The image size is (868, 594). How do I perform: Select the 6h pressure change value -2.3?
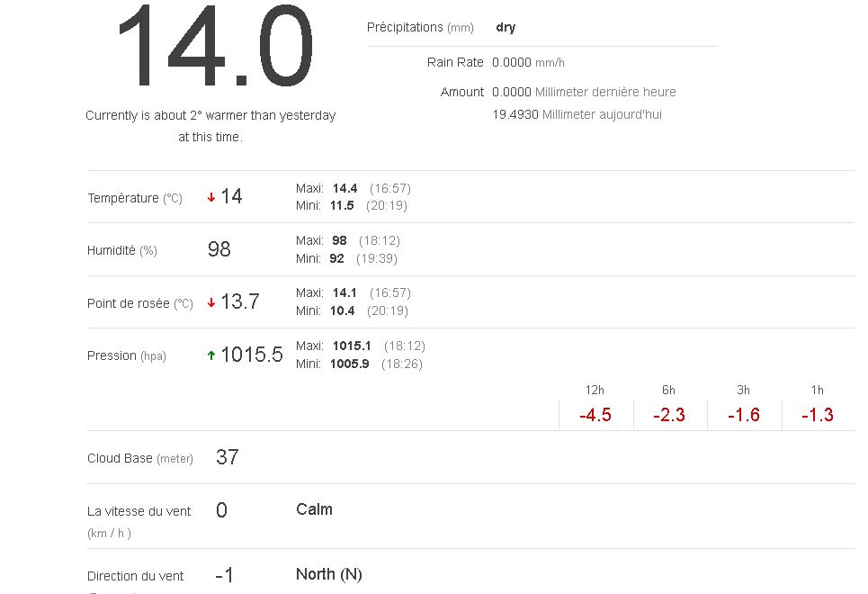(x=669, y=415)
